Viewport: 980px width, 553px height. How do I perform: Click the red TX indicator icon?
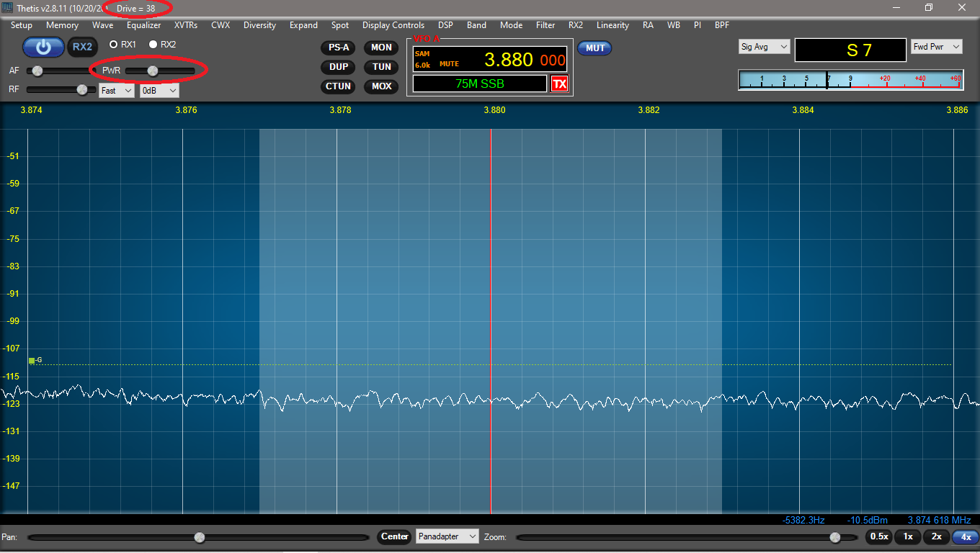tap(559, 84)
